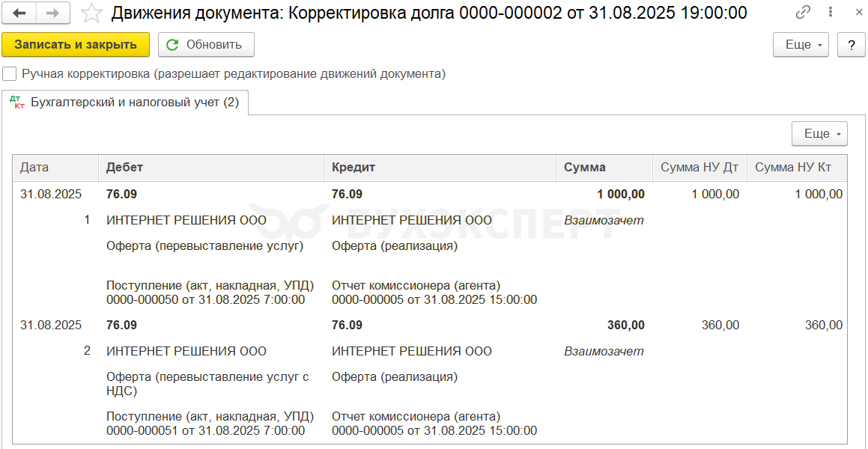Select the 360,00 amount cell in Сумма
Image resolution: width=868 pixels, height=449 pixels.
(x=625, y=325)
